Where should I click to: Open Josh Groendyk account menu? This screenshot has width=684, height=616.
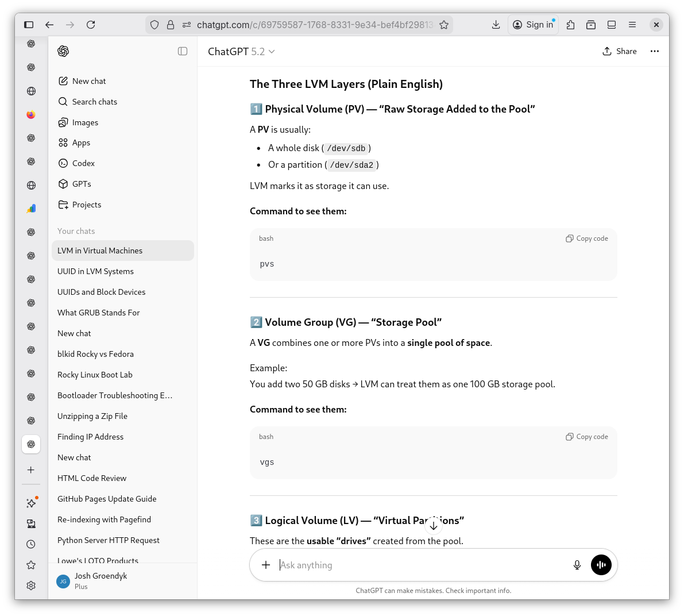tap(101, 580)
